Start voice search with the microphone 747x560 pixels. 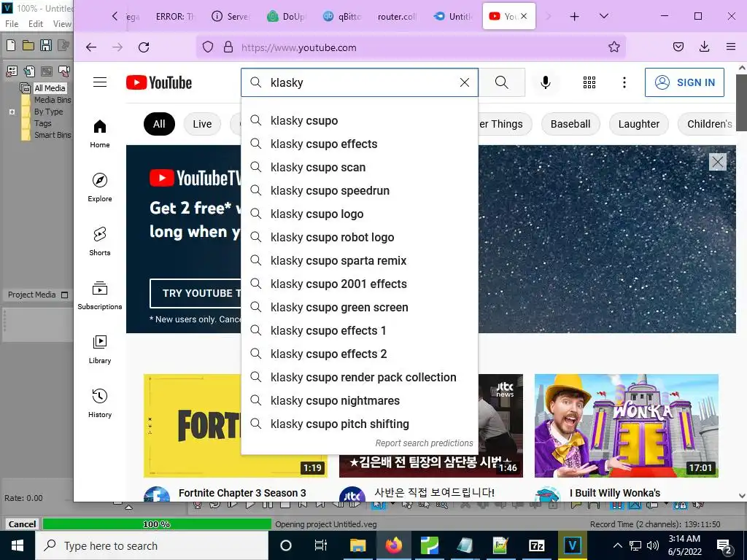[x=546, y=82]
